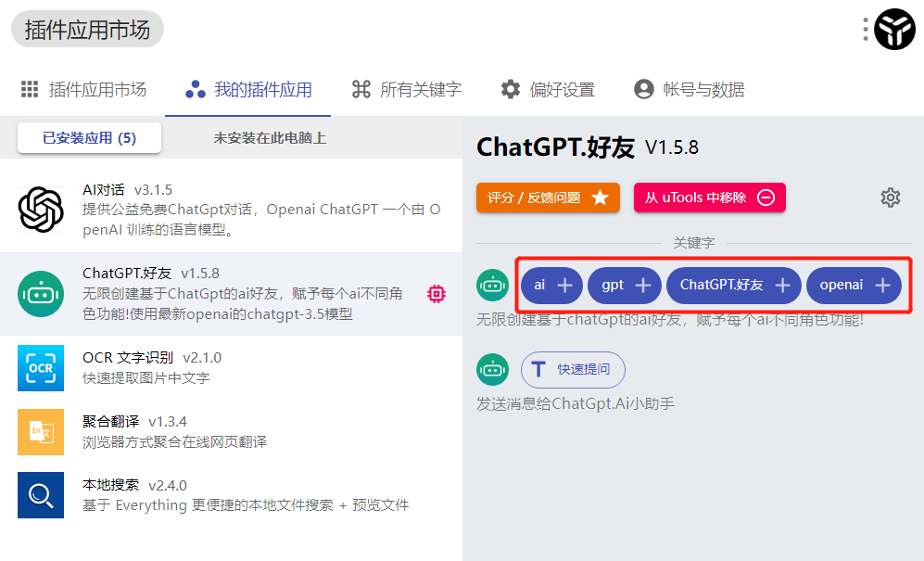Select the 未安装在此电脑上 sub-tab

270,138
